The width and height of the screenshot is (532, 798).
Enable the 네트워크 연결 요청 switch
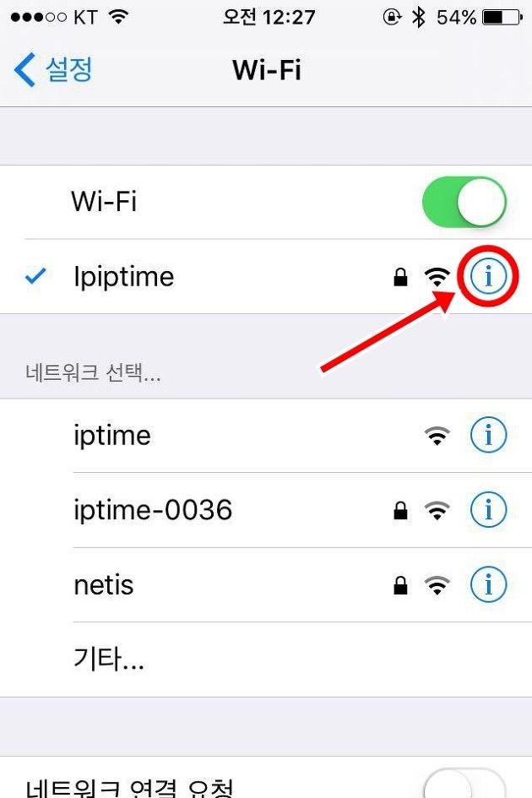click(x=464, y=784)
